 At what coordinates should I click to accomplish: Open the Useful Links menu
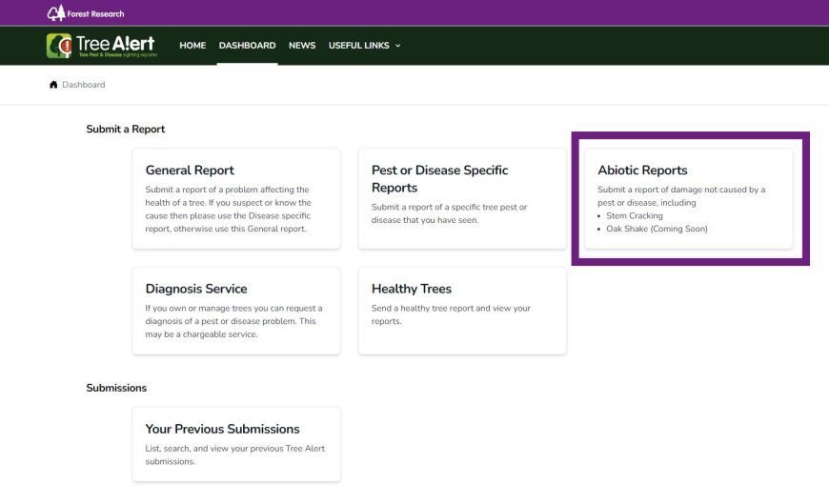(x=358, y=46)
